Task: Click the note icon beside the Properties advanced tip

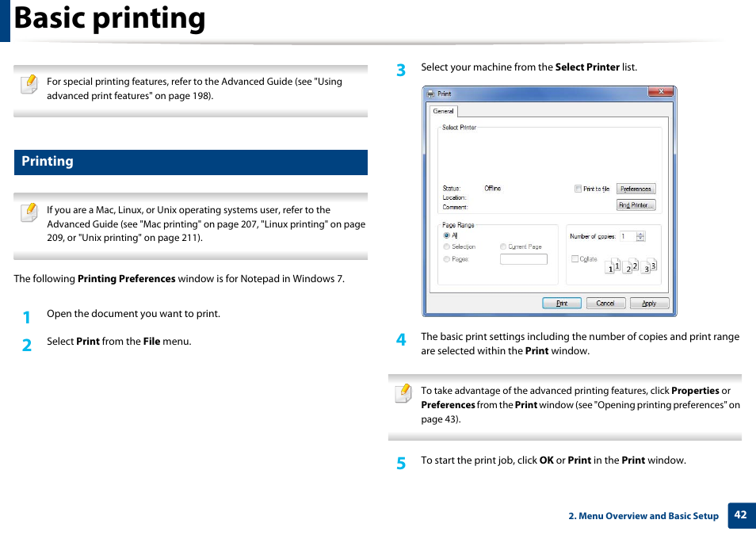Action: 404,393
